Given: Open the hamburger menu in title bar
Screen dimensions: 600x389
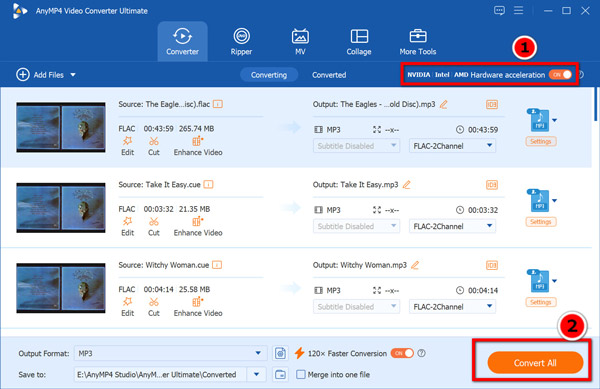Looking at the screenshot, I should (x=518, y=10).
